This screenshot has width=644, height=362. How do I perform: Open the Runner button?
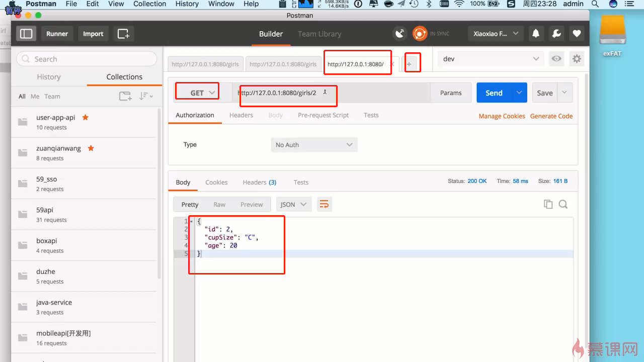click(x=57, y=34)
